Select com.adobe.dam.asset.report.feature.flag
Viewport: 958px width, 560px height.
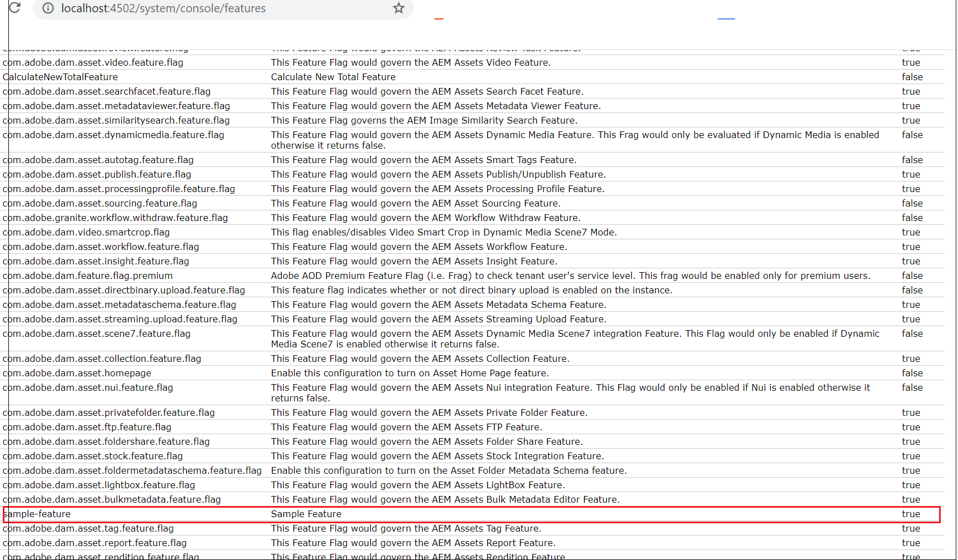click(95, 543)
